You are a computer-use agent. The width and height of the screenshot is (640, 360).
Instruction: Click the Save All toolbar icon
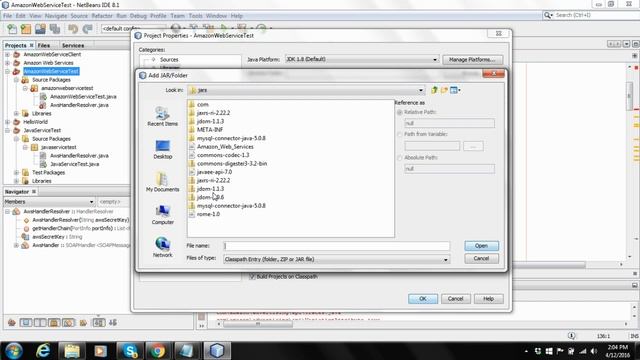[x=55, y=29]
